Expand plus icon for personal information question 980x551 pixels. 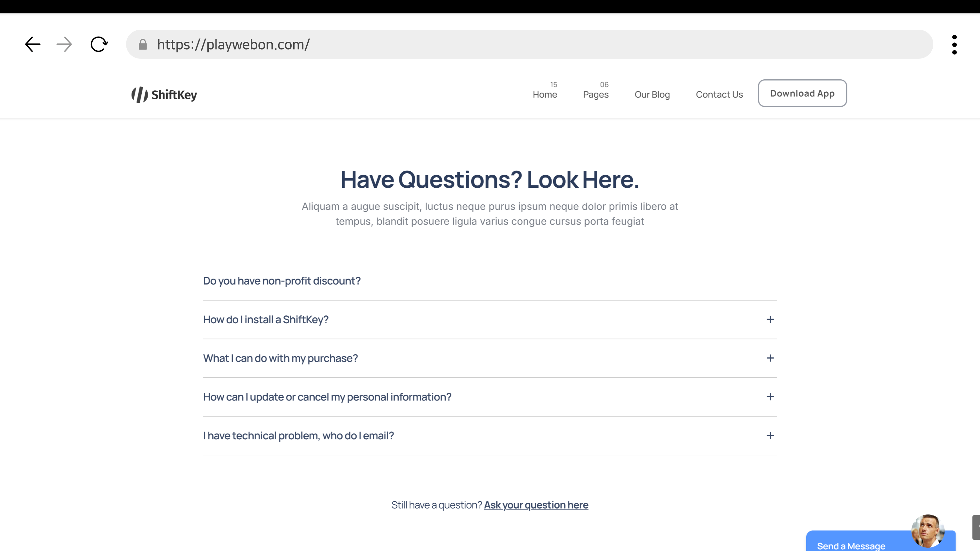[x=770, y=397]
